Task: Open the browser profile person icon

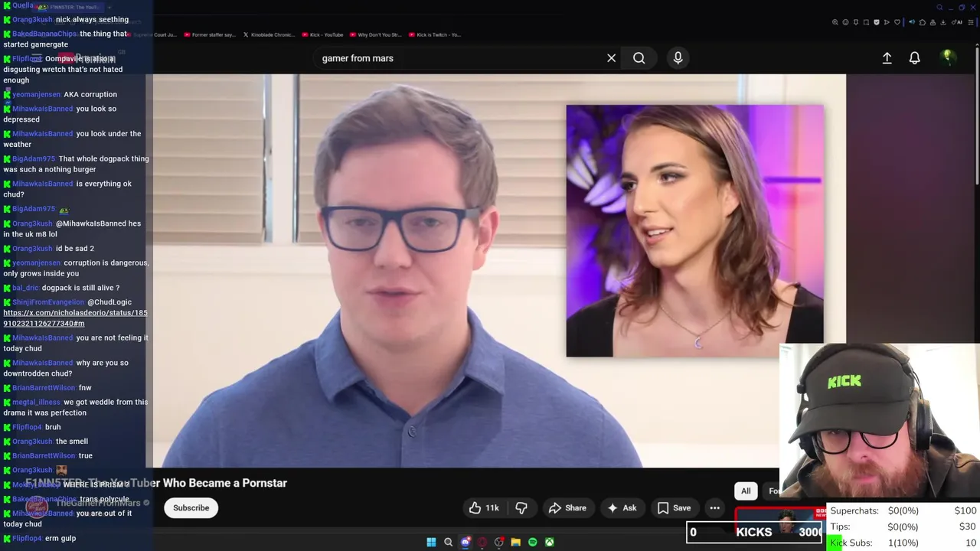Action: pos(933,22)
